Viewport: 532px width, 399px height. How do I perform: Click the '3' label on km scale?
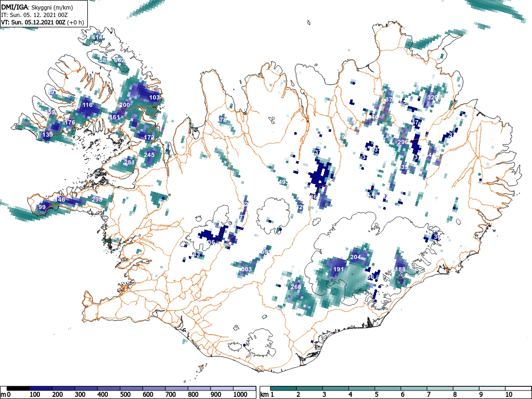pyautogui.click(x=325, y=394)
